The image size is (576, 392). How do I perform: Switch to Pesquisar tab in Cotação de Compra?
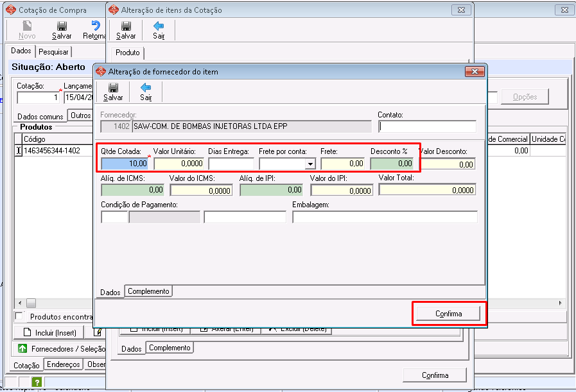[53, 52]
